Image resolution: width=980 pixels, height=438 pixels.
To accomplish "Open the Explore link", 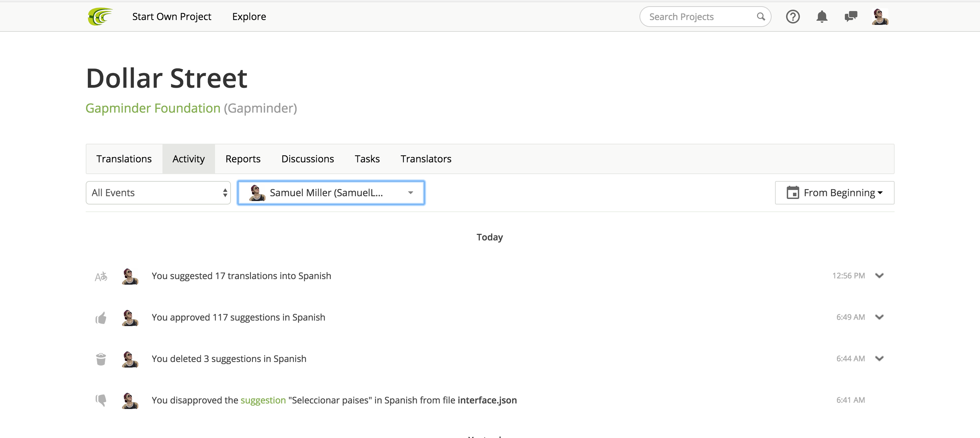I will click(x=249, y=17).
